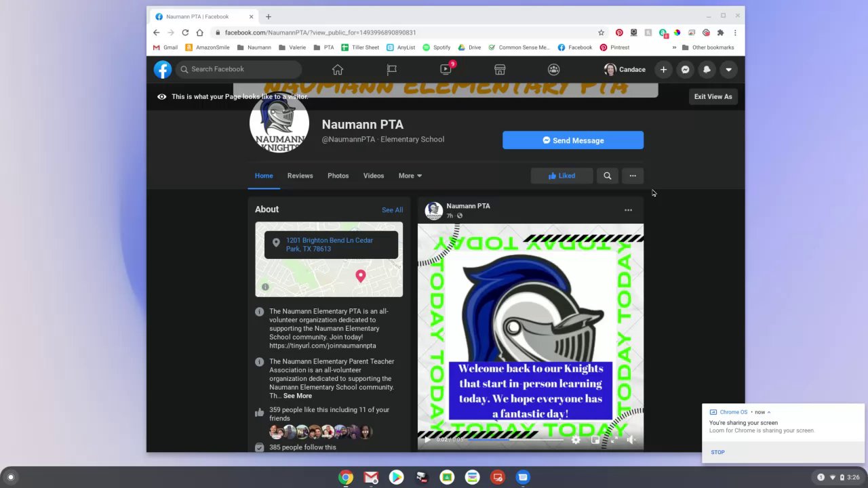Open the PTA bookmarks folder

(x=323, y=47)
